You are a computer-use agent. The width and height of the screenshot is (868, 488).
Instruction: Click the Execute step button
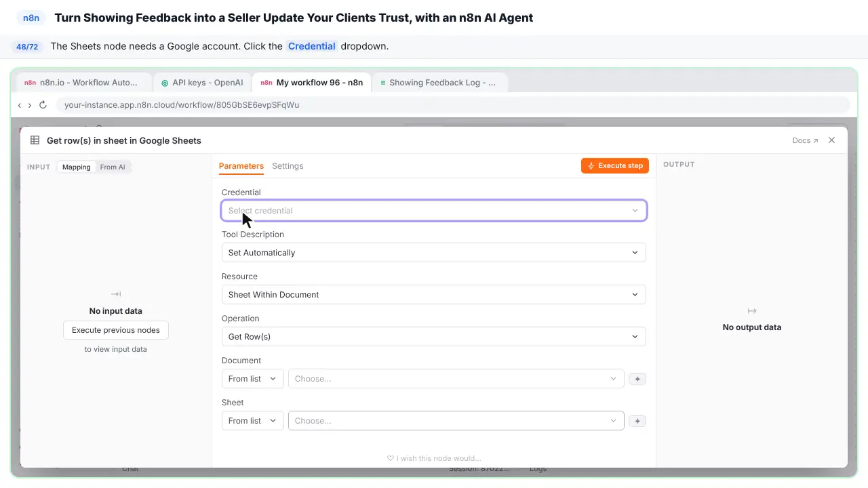615,165
